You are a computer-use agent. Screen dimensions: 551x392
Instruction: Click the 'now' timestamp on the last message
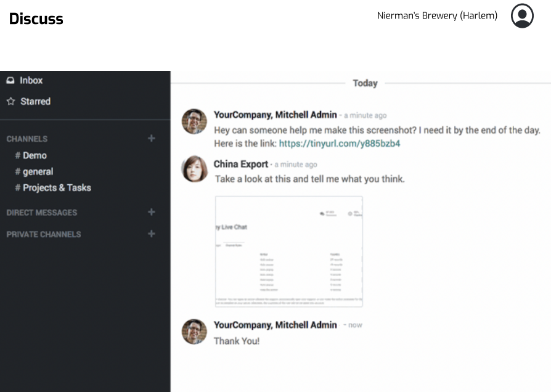point(355,325)
